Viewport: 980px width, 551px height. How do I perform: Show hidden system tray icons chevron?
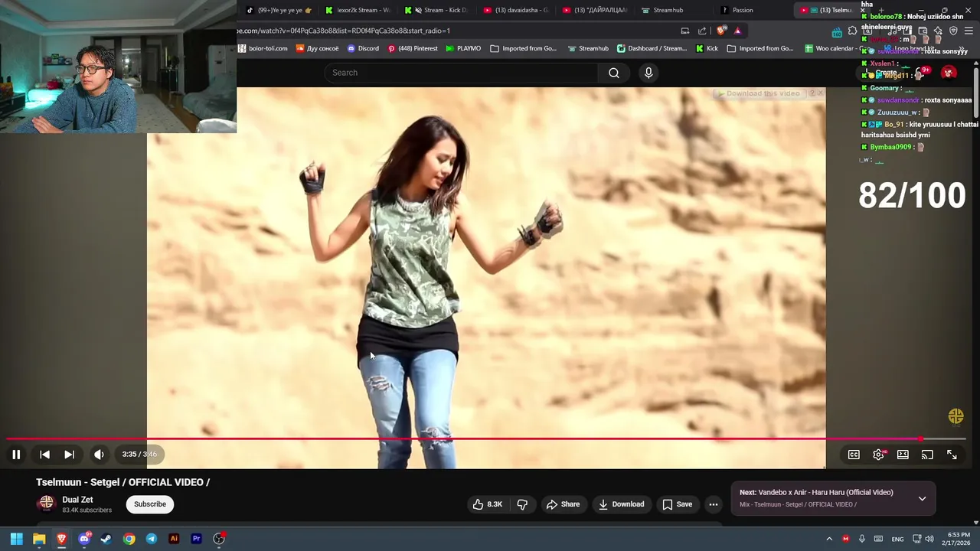pos(828,539)
